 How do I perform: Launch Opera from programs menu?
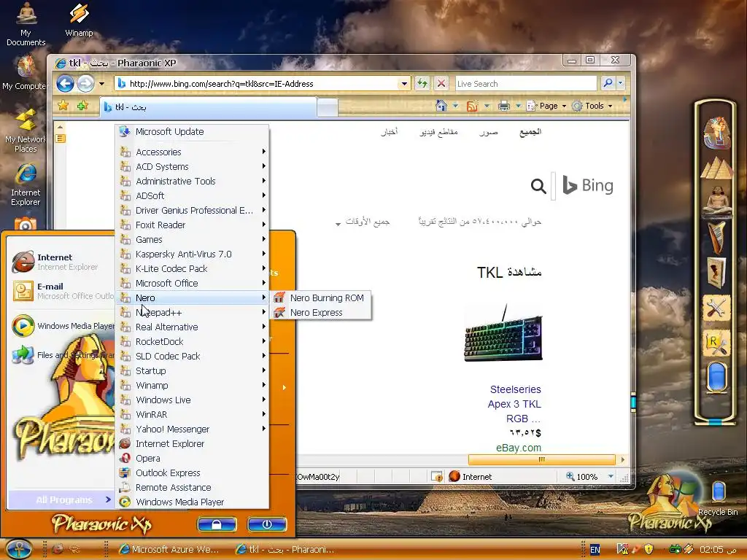click(x=193, y=458)
